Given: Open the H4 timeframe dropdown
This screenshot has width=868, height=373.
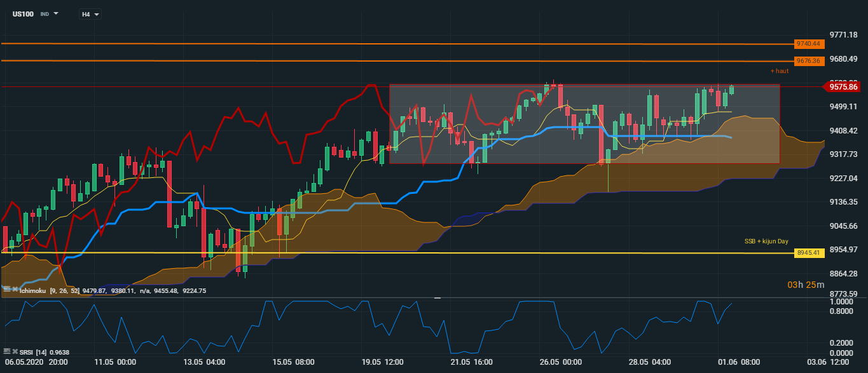Looking at the screenshot, I should coord(90,14).
